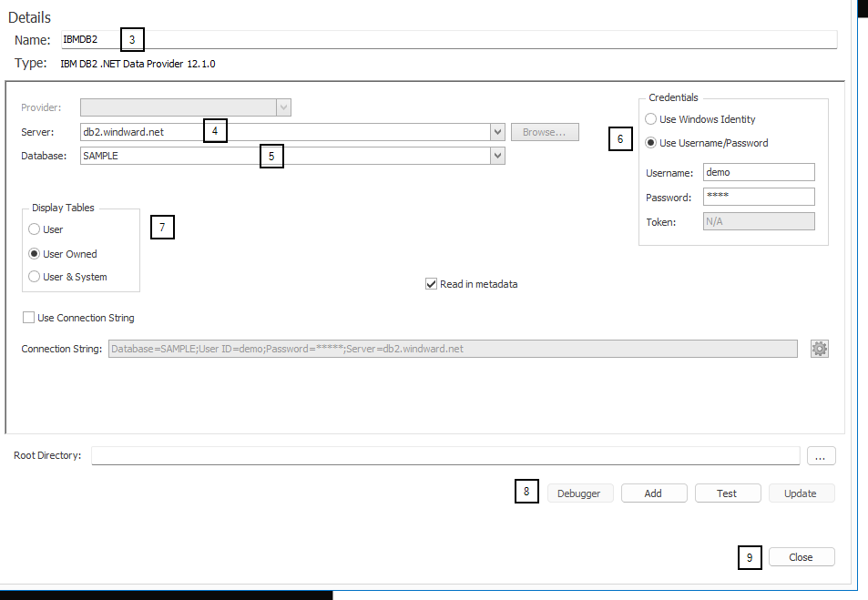
Task: Expand the Server dropdown list
Action: (497, 132)
